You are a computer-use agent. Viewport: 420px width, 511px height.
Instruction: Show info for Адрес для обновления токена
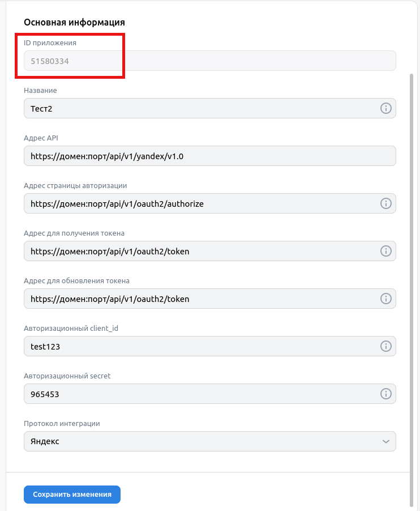pyautogui.click(x=386, y=299)
